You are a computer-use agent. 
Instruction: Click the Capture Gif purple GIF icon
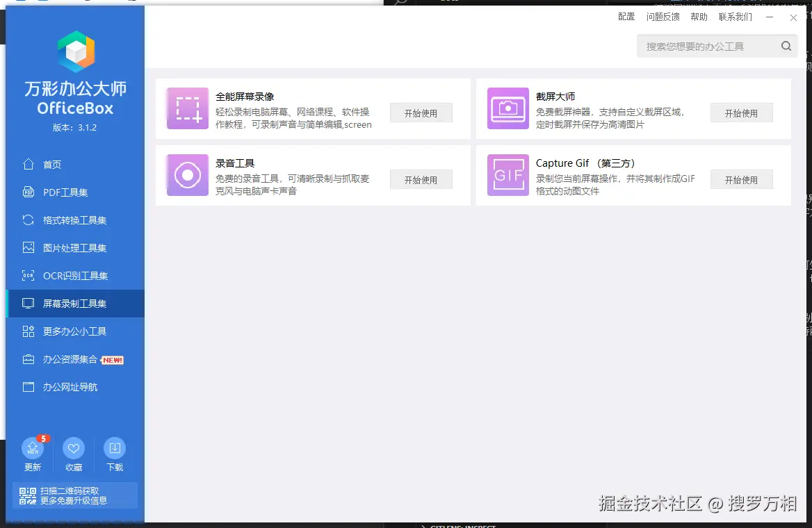[x=508, y=175]
